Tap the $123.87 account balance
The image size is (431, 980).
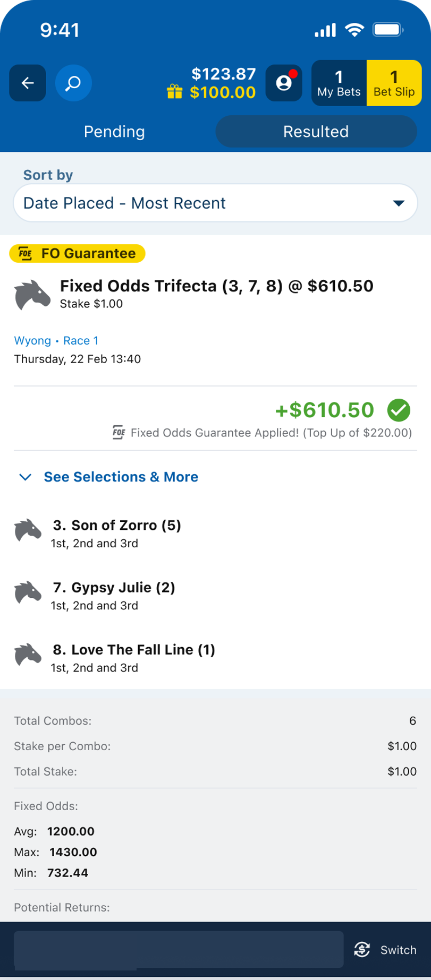pyautogui.click(x=223, y=74)
